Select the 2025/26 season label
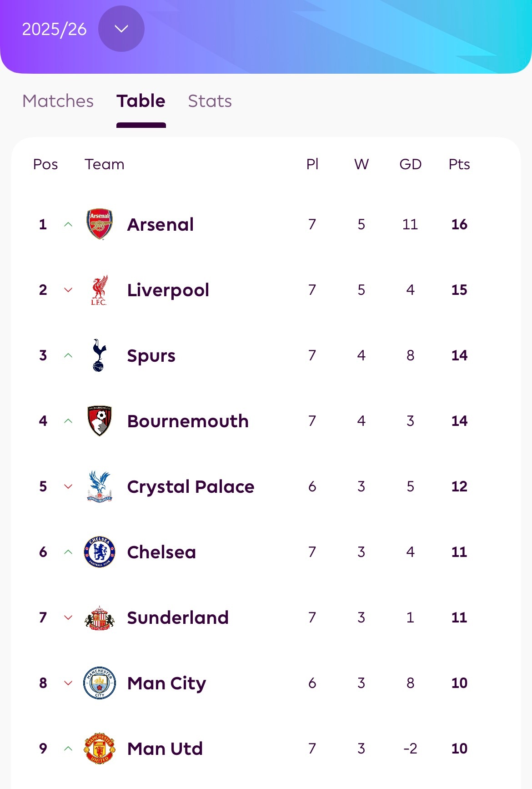This screenshot has width=532, height=789. click(x=54, y=30)
